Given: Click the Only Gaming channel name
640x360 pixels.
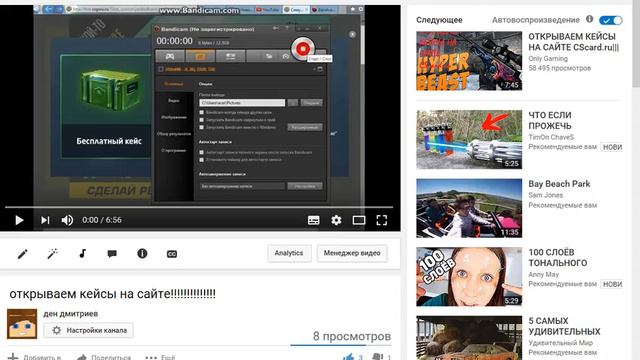Looking at the screenshot, I should pos(548,59).
